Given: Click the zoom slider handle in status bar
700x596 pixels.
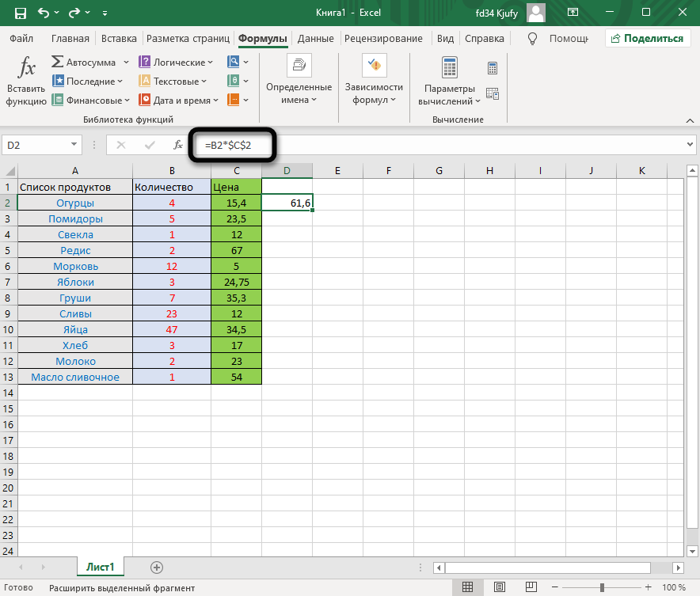Looking at the screenshot, I should 602,587.
